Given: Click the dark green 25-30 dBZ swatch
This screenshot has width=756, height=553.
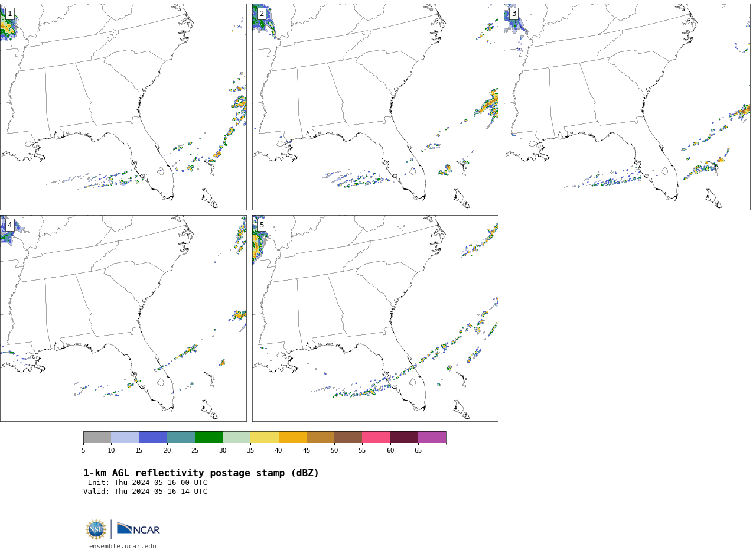Looking at the screenshot, I should (208, 437).
